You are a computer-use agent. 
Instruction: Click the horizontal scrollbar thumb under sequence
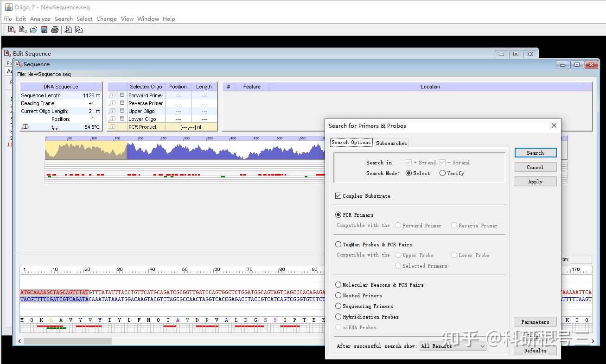tap(68, 341)
